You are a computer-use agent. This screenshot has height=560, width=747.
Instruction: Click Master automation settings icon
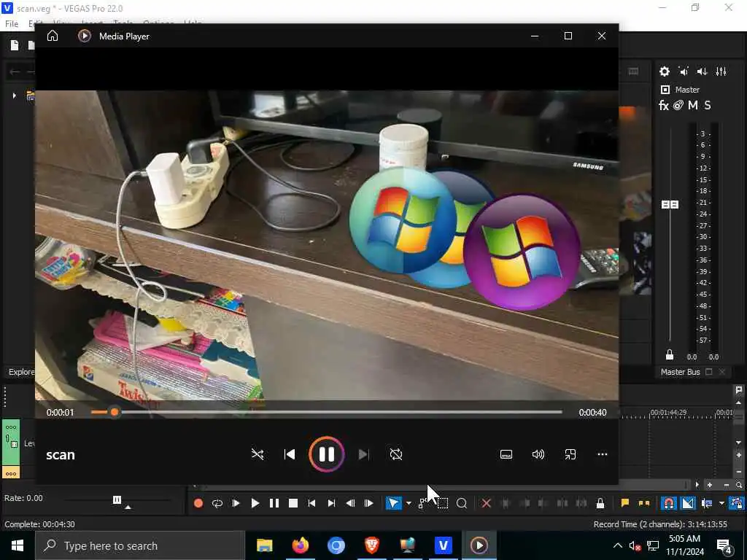pos(678,105)
